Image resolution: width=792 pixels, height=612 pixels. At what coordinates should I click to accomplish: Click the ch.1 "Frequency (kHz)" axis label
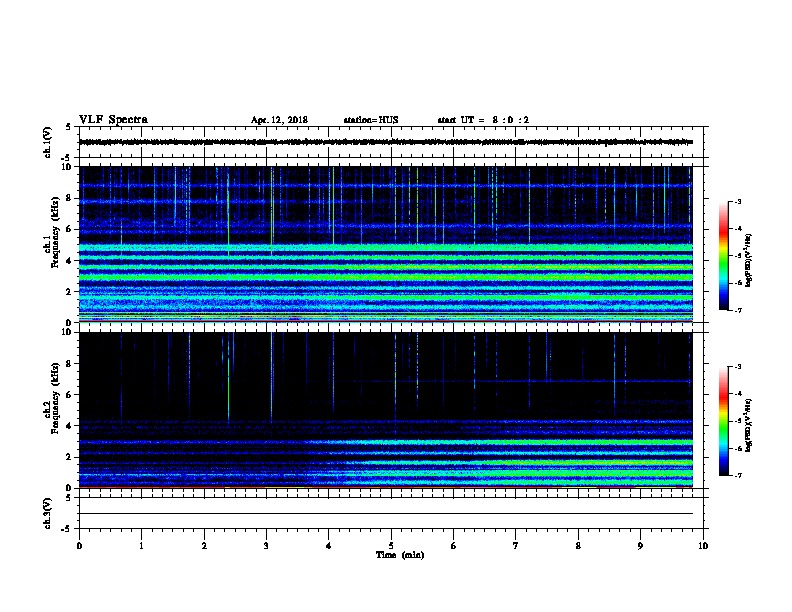[55, 232]
